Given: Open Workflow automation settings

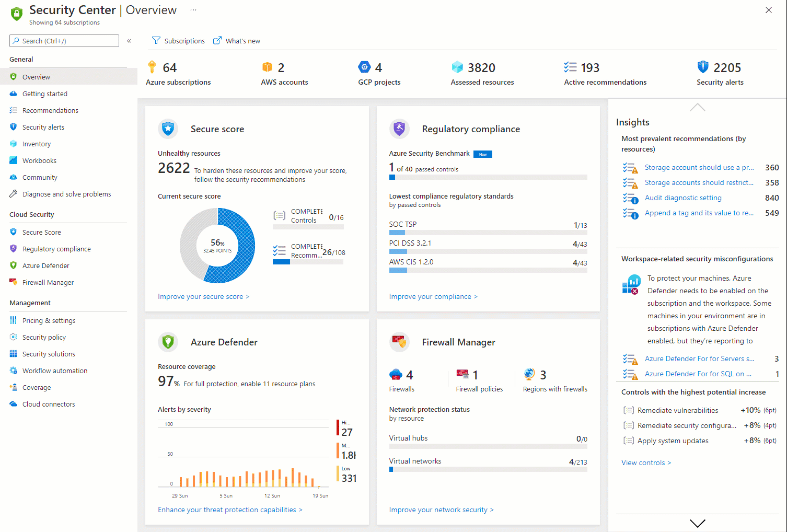Looking at the screenshot, I should click(x=54, y=370).
